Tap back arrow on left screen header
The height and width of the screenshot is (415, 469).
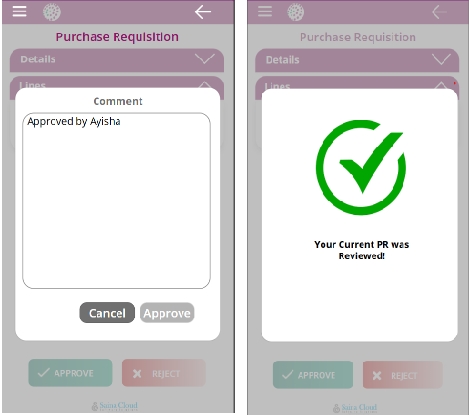tap(203, 12)
